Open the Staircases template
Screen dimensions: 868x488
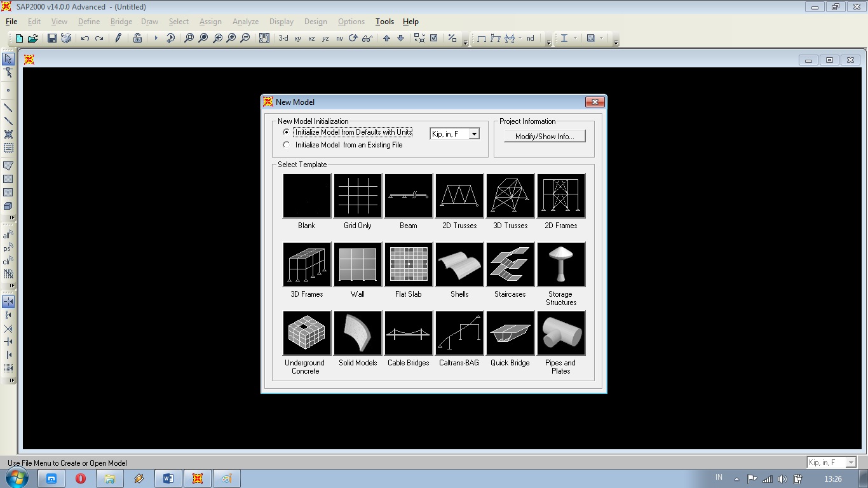510,264
